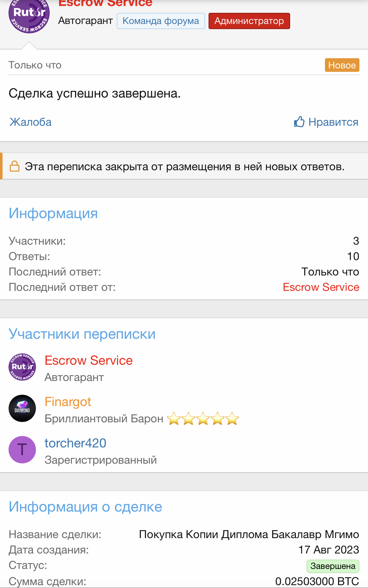
Task: Click the Информация о сделке heading
Action: tap(85, 507)
